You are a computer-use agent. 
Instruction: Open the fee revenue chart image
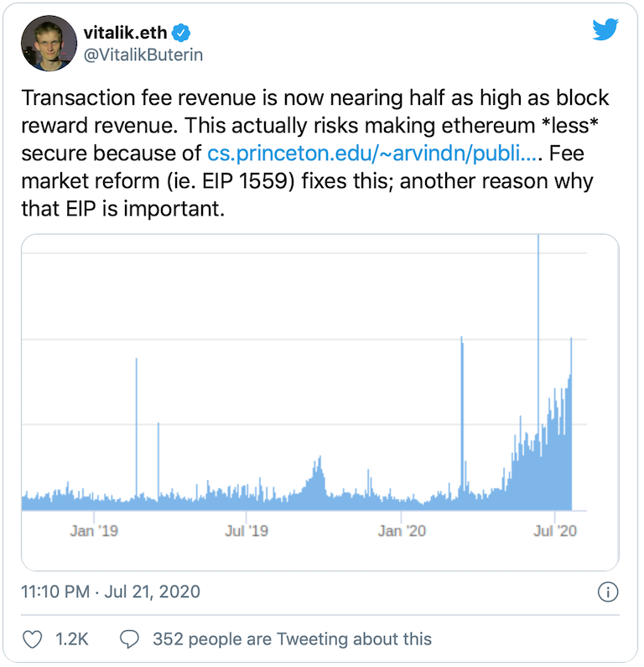(x=319, y=403)
